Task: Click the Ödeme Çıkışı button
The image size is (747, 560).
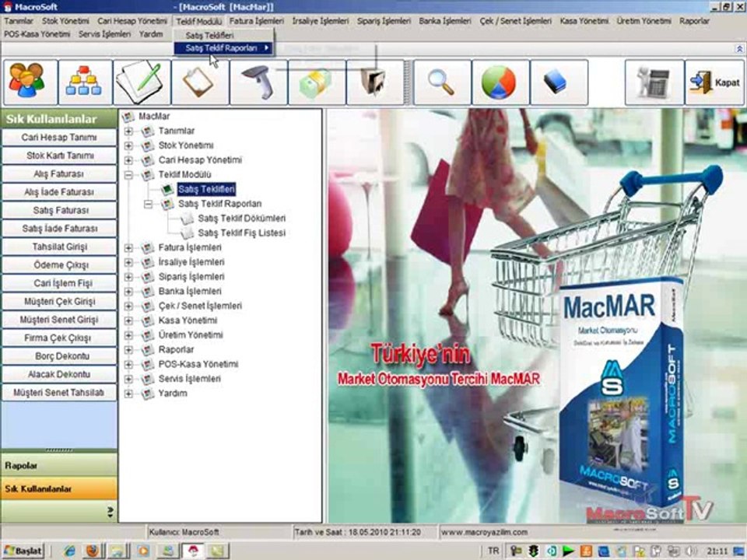Action: pyautogui.click(x=59, y=264)
